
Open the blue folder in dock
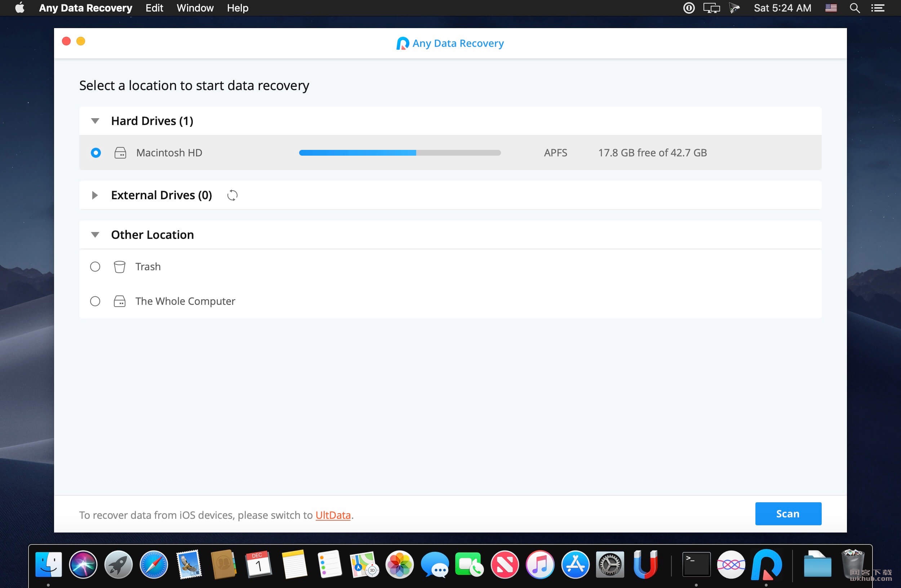click(x=817, y=565)
